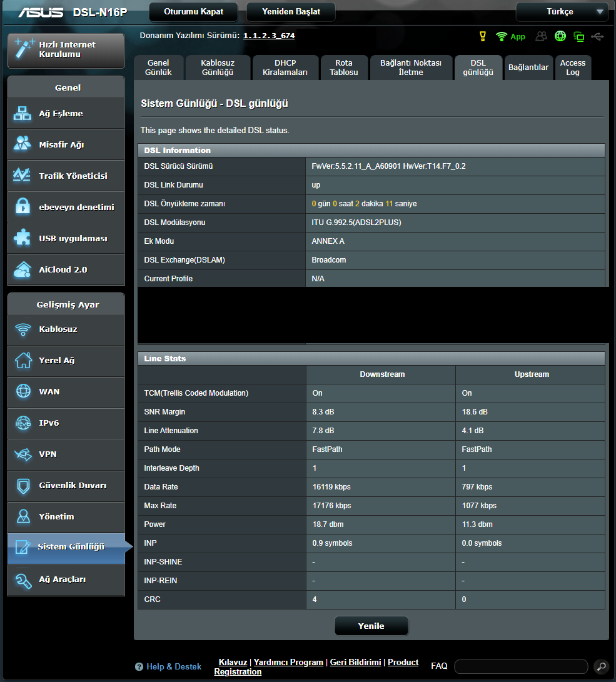Click the green wifi App status icon
616x682 pixels.
(x=510, y=36)
